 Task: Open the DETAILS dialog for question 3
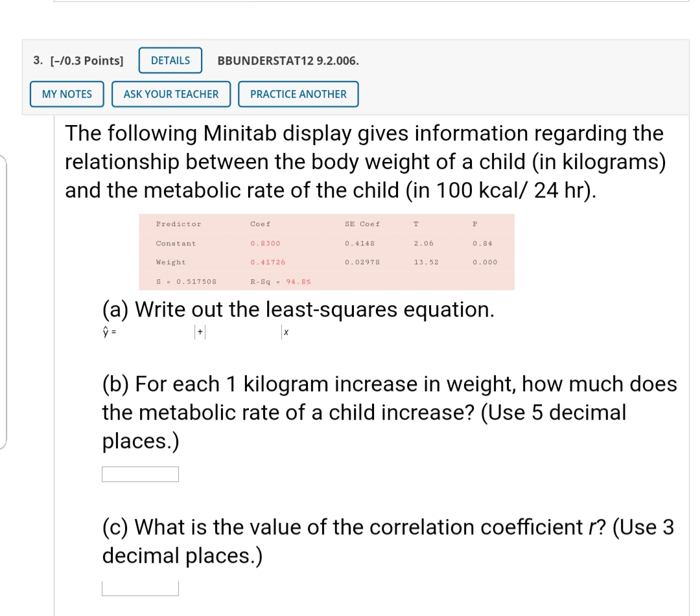click(x=170, y=60)
